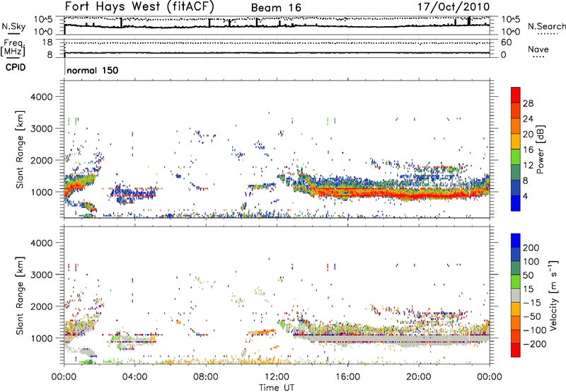Click the 'CPID' row label
Screen dimensions: 566x392
16,67
